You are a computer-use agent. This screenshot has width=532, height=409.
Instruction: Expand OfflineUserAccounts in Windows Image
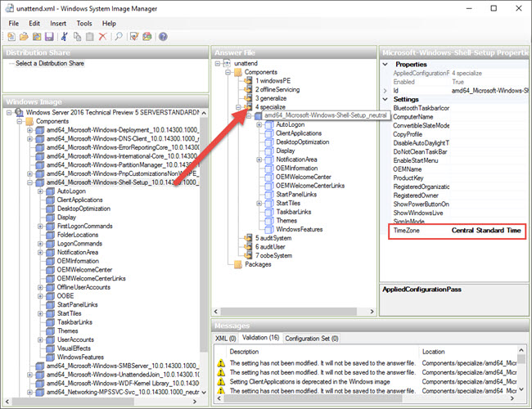click(40, 287)
